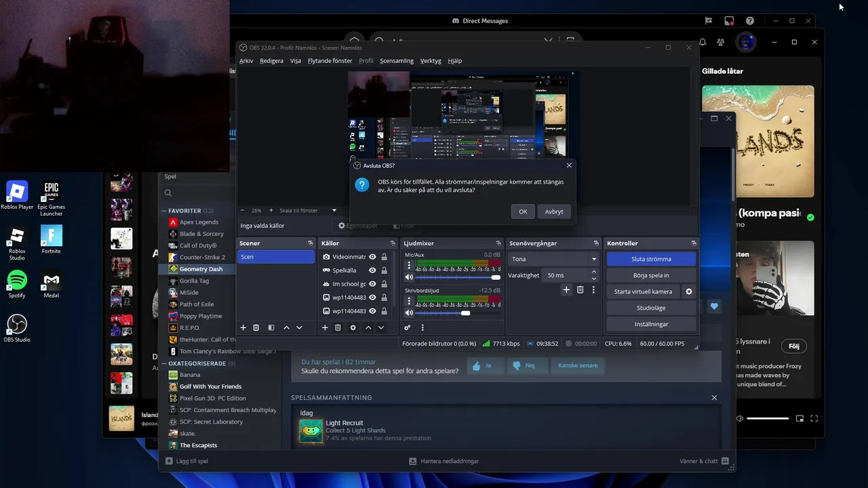Open the Arkiv menu
This screenshot has height=488, width=868.
246,60
